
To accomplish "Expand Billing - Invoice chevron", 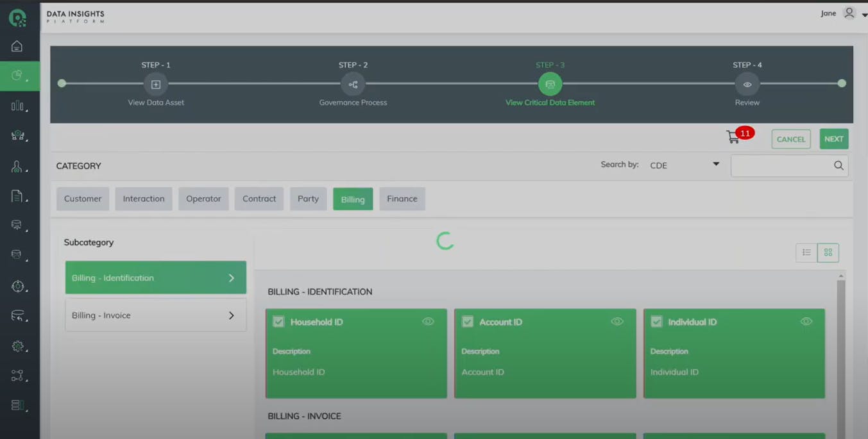I will [x=232, y=315].
